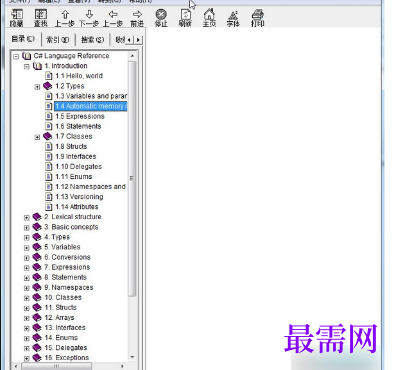The image size is (396, 370).
Task: Click the right tab-scroll arrow
Action: click(x=138, y=40)
